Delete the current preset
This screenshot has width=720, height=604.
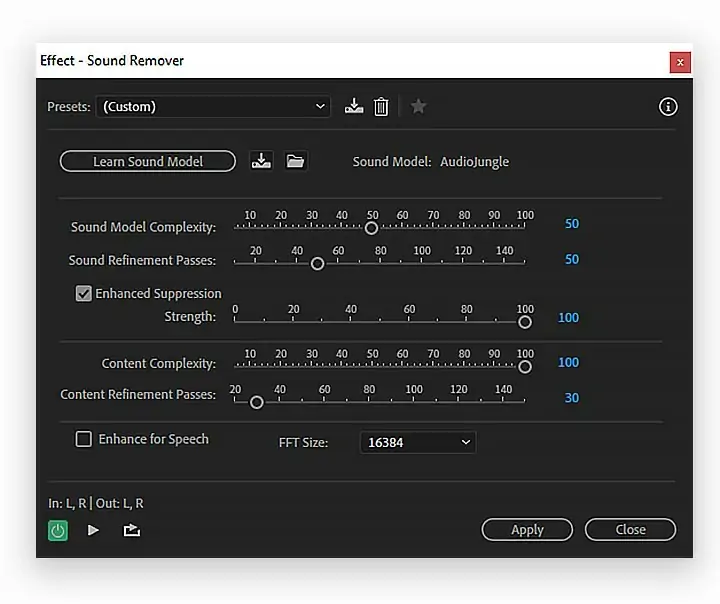tap(381, 107)
